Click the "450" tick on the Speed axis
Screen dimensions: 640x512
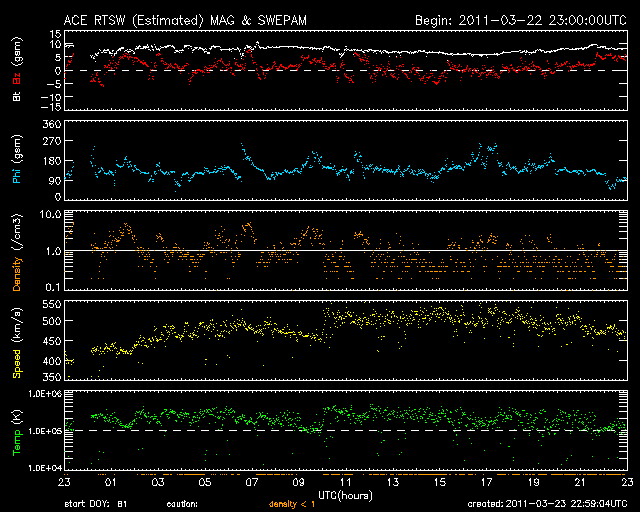[52, 341]
